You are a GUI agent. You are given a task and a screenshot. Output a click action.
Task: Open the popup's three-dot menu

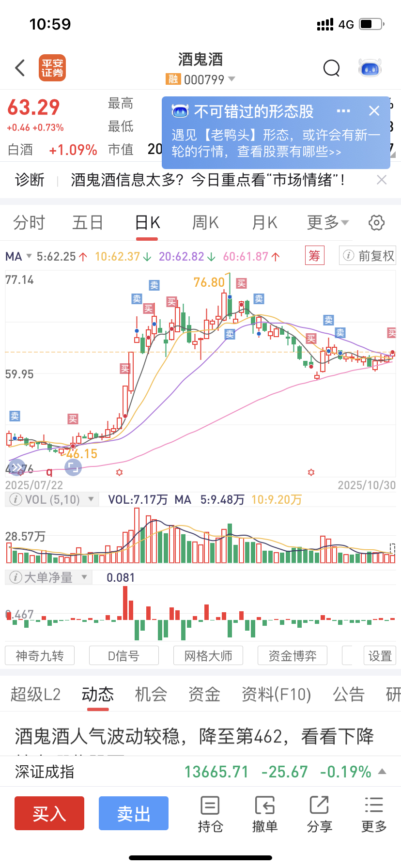click(x=343, y=111)
